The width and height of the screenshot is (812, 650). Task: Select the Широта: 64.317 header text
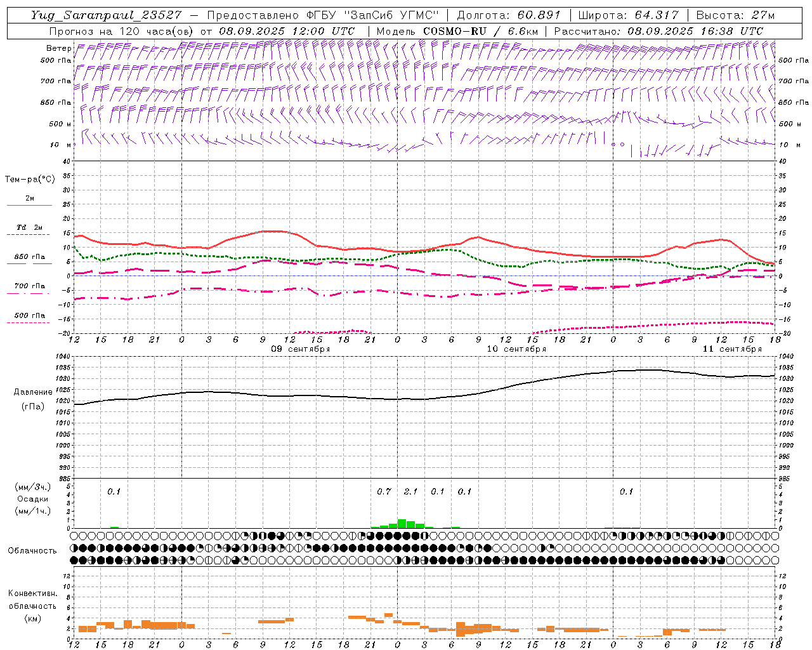[628, 15]
